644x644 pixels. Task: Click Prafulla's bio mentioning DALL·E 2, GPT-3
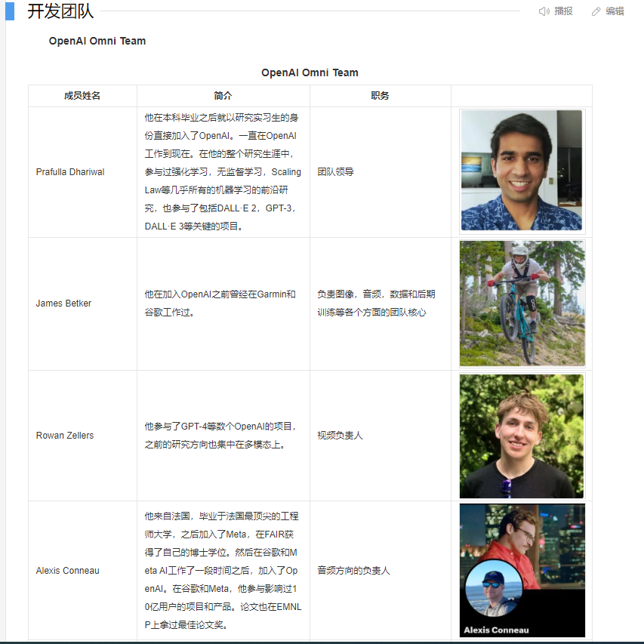coord(223,171)
